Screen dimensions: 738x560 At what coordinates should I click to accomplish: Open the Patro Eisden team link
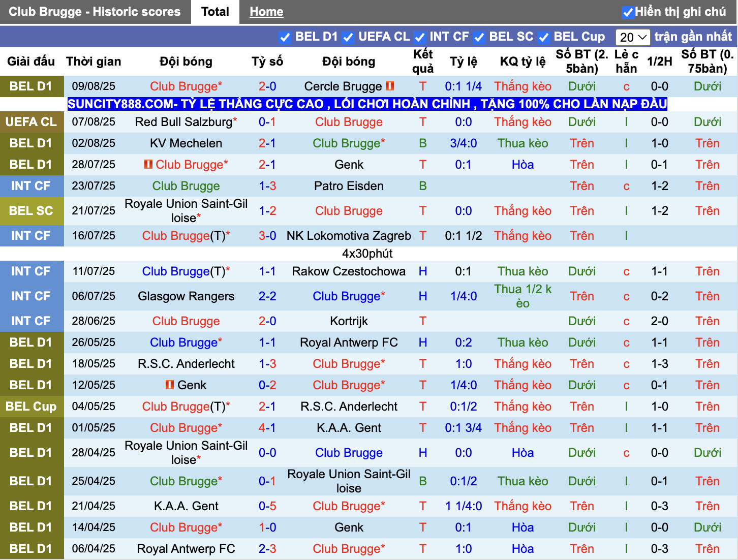(x=349, y=186)
